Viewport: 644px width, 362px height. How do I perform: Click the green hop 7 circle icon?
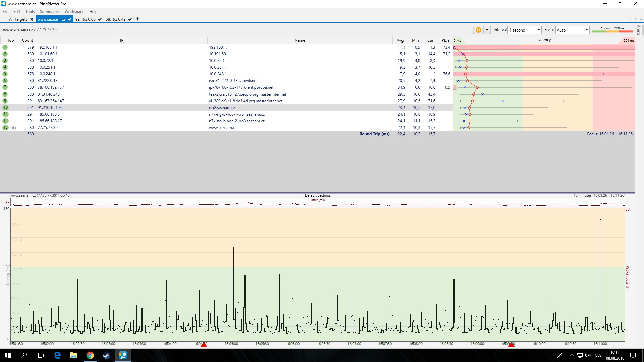pos(5,87)
